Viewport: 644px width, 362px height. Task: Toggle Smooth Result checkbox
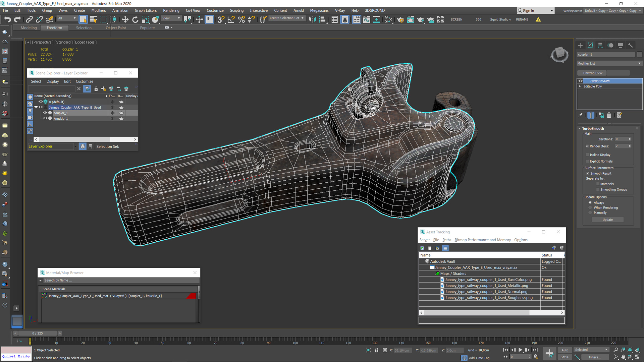(588, 173)
